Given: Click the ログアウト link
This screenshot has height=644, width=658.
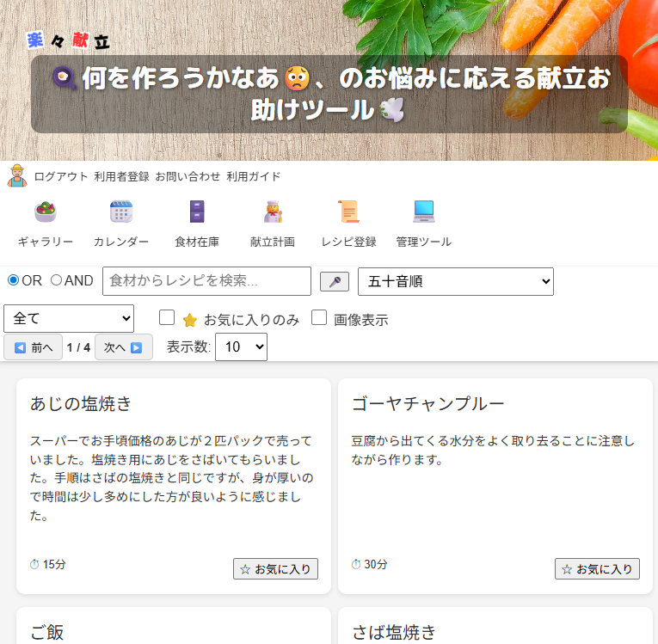Looking at the screenshot, I should click(61, 176).
